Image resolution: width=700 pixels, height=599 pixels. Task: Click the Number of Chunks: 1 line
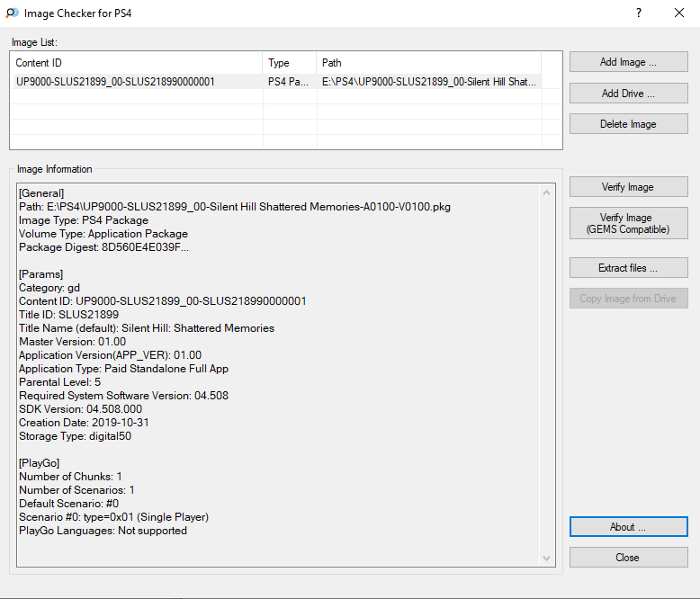(70, 477)
